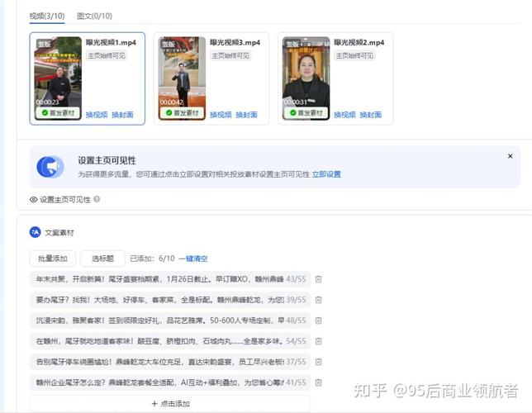
Task: Select the 主页始终可见 tag under 曝光视频2.mp4
Action: 354,55
